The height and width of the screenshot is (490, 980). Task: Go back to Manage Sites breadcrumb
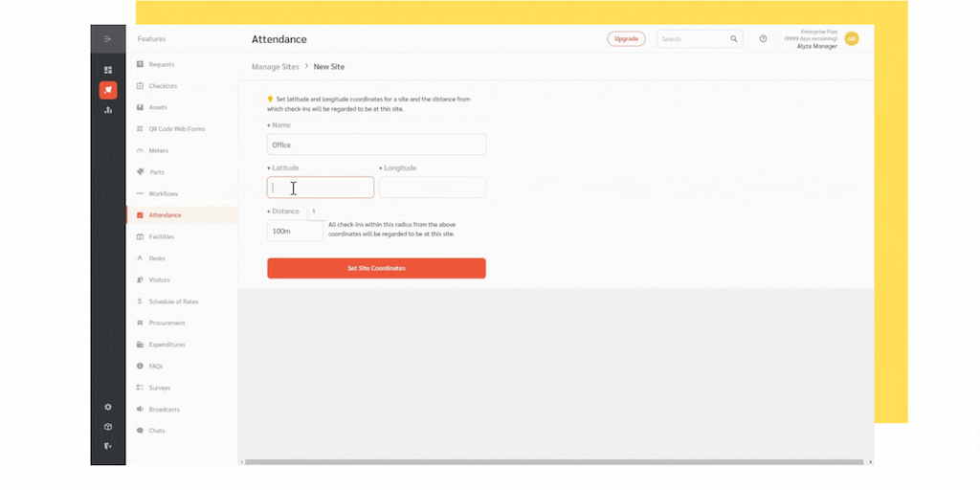click(x=275, y=66)
